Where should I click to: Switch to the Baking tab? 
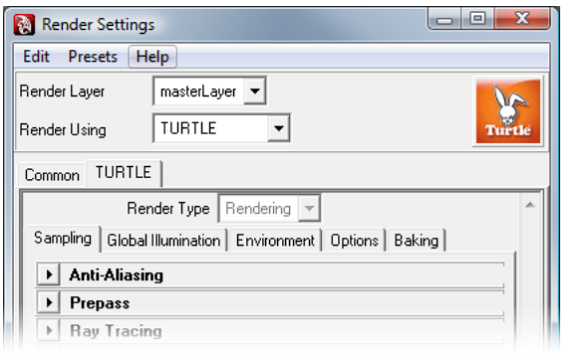tap(416, 241)
